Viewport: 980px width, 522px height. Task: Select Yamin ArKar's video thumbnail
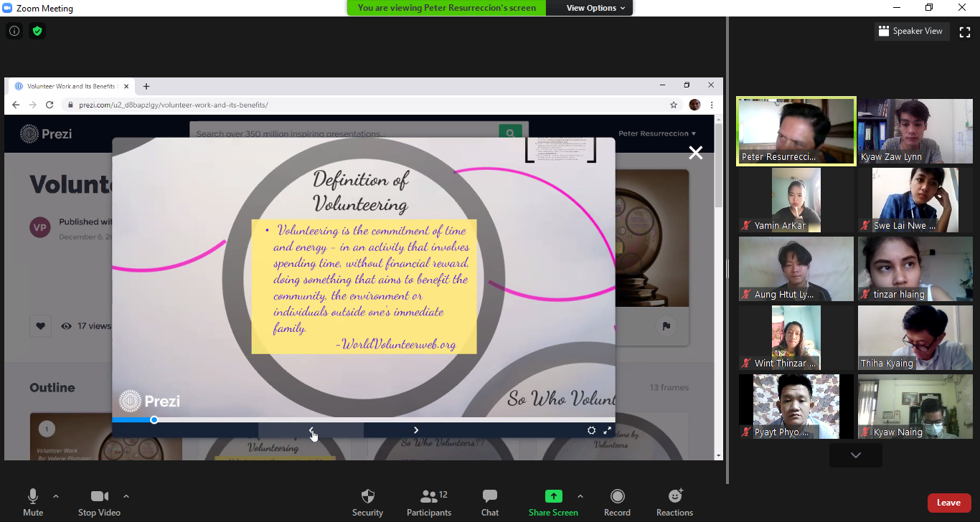tap(796, 200)
